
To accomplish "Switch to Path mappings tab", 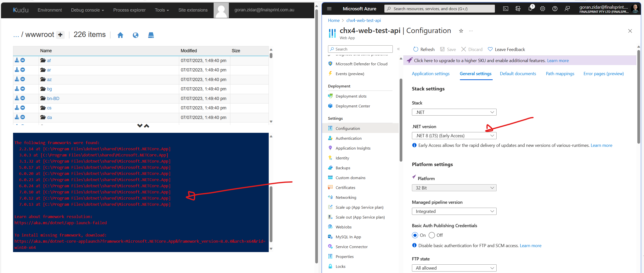I will (x=560, y=74).
